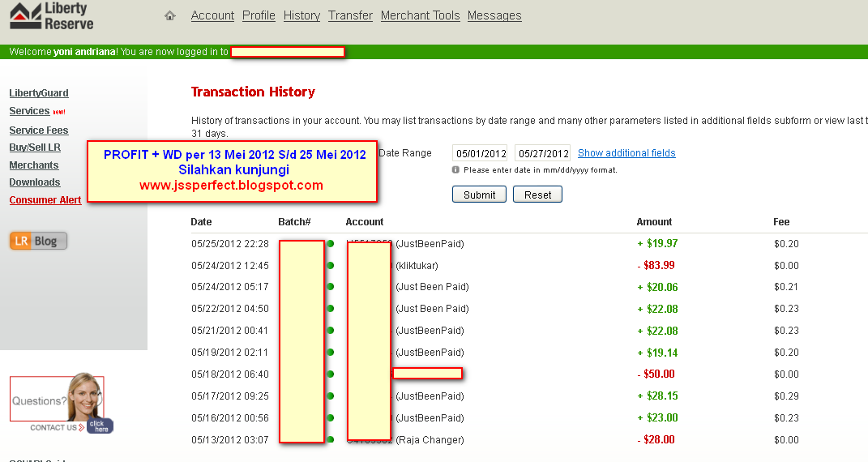Click the (kliktukar) account label
Image resolution: width=868 pixels, height=462 pixels.
pyautogui.click(x=417, y=266)
